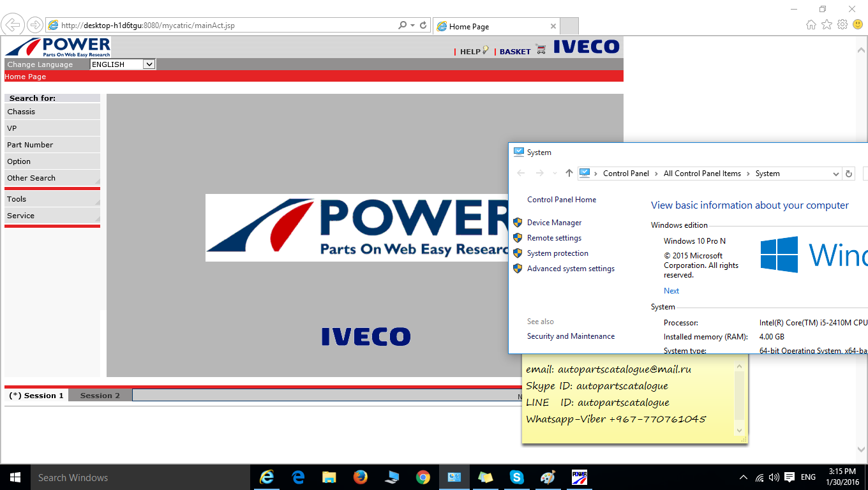Open Microsoft Edge from the taskbar

pos(298,477)
